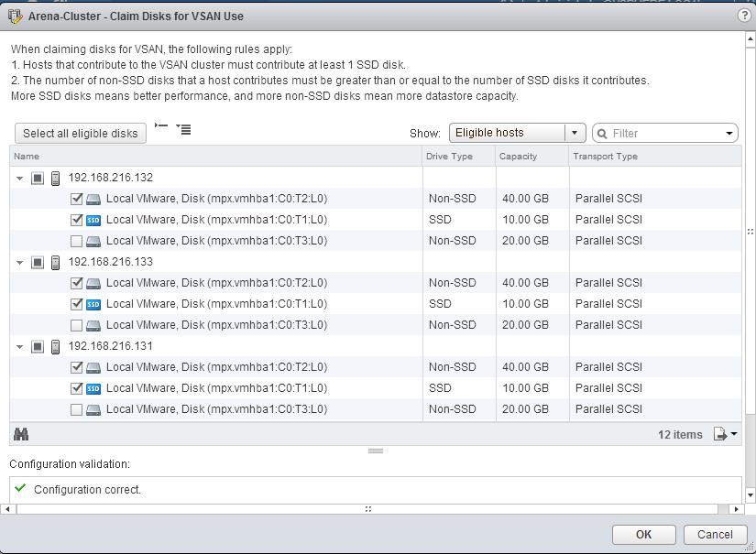The image size is (756, 554).
Task: Click host icon for 192.168.216.131
Action: click(56, 346)
